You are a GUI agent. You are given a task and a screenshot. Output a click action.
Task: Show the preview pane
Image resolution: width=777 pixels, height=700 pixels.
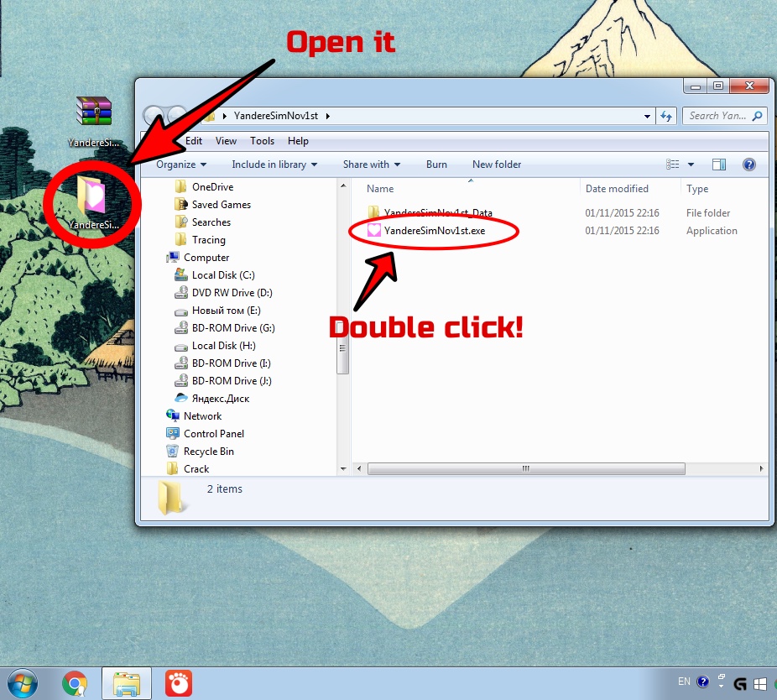point(718,165)
